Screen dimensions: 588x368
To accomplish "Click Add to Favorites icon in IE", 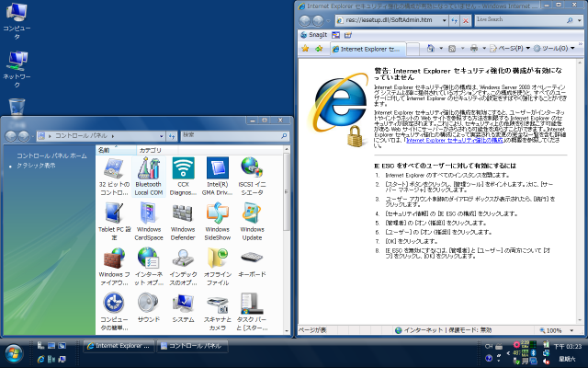I will 319,49.
